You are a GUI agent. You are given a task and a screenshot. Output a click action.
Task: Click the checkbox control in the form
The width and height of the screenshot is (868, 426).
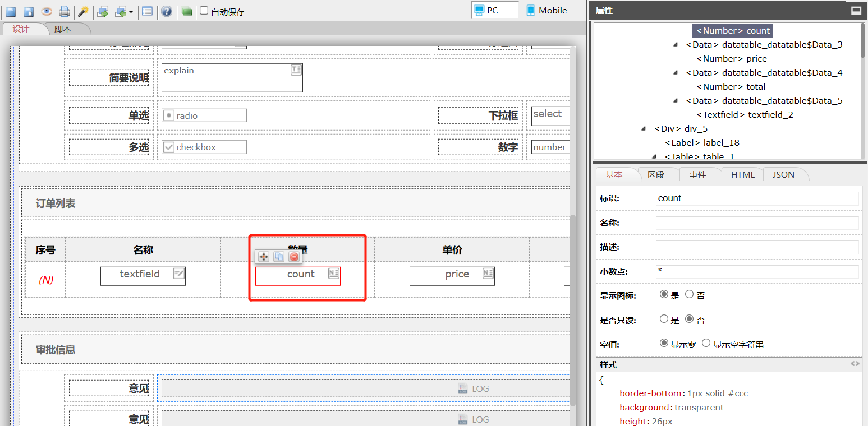[204, 147]
